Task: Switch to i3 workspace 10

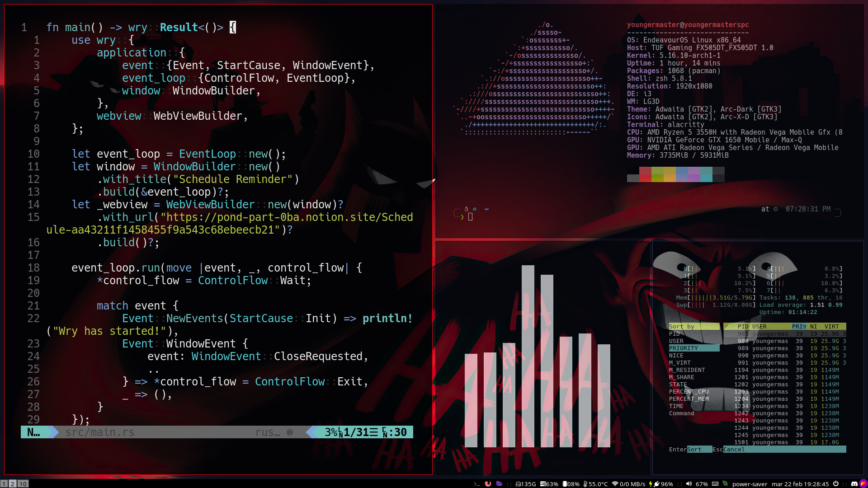Action: [x=23, y=484]
